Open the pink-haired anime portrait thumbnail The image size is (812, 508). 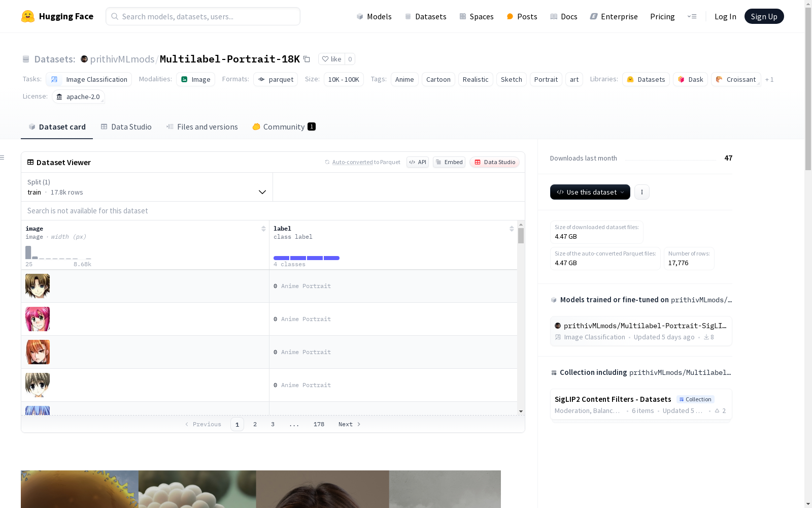pos(38,319)
